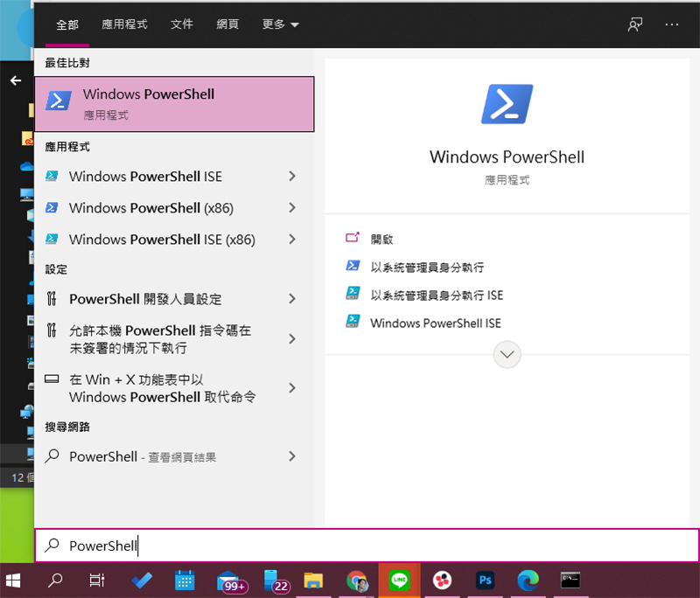This screenshot has height=598, width=700.
Task: Open Task View on the taskbar
Action: [97, 581]
